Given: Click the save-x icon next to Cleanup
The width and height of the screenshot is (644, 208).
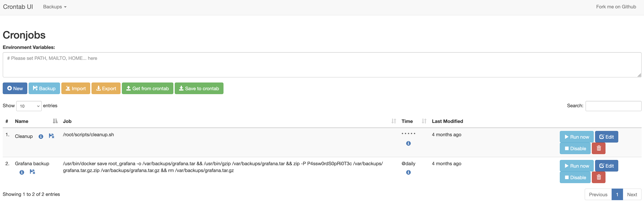Looking at the screenshot, I should point(51,136).
